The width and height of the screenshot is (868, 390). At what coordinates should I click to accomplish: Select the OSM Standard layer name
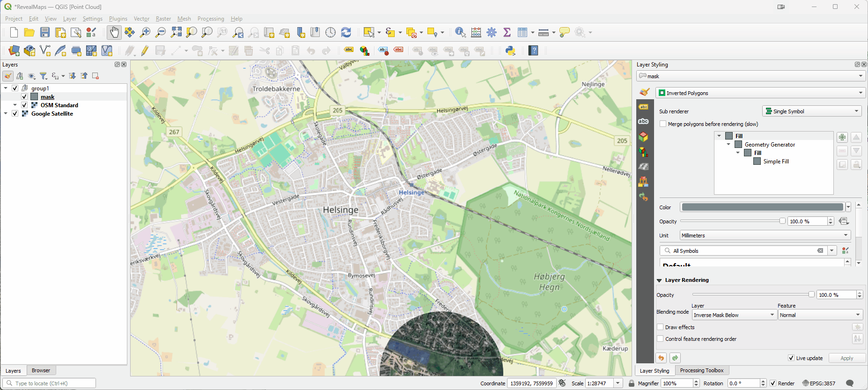pyautogui.click(x=59, y=105)
